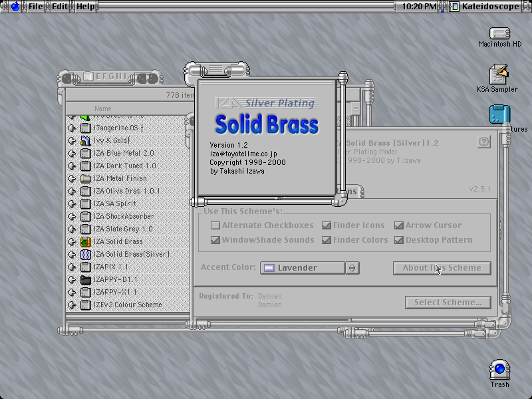Click the iza@toyotellme.co.jp email text
The image size is (532, 399).
click(243, 154)
